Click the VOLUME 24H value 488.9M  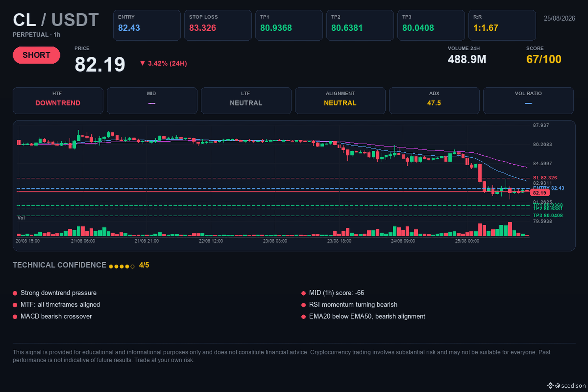pos(467,60)
